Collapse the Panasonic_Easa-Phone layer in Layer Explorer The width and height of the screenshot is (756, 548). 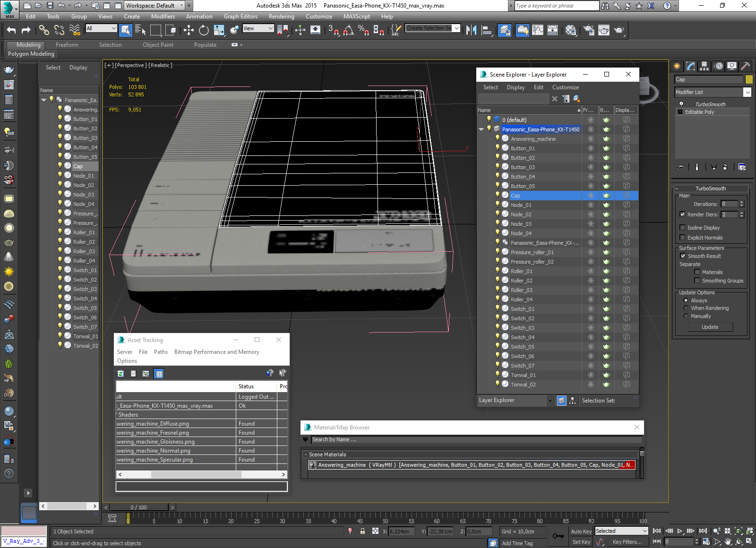[481, 129]
